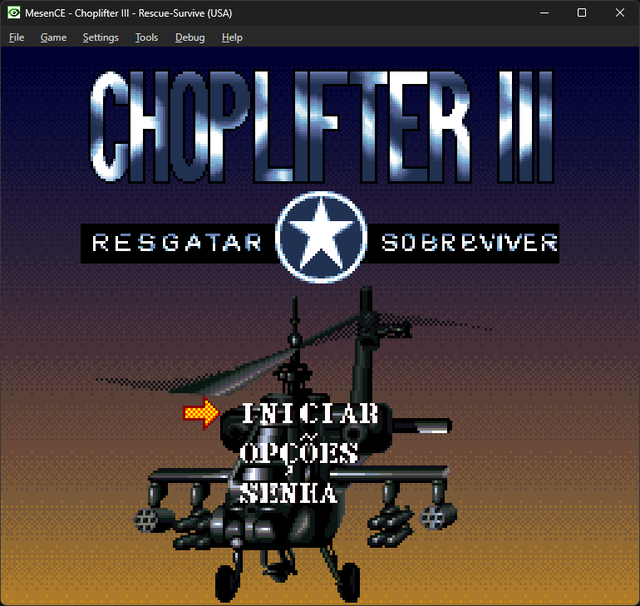
Task: Maximize the MesenCE window
Action: 582,13
